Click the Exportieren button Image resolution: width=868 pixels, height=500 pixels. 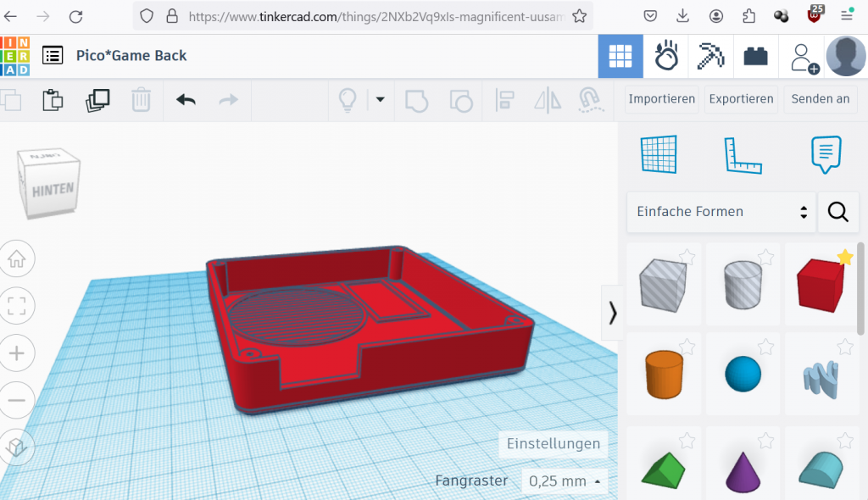coord(741,99)
